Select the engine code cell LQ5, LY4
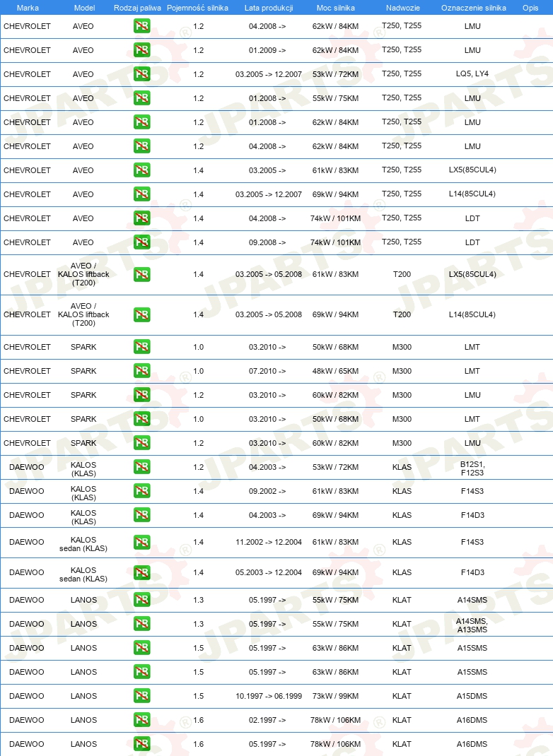The height and width of the screenshot is (756, 553). click(472, 73)
